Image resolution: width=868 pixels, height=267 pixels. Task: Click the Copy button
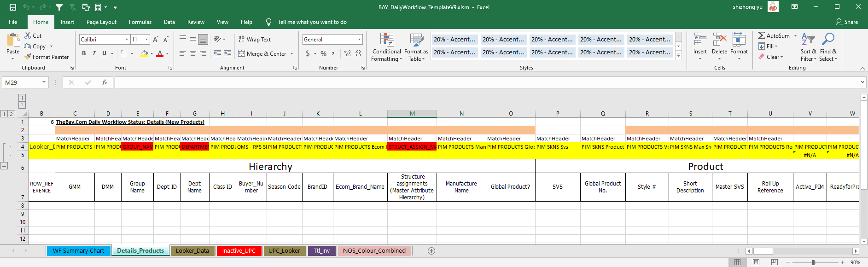[36, 46]
